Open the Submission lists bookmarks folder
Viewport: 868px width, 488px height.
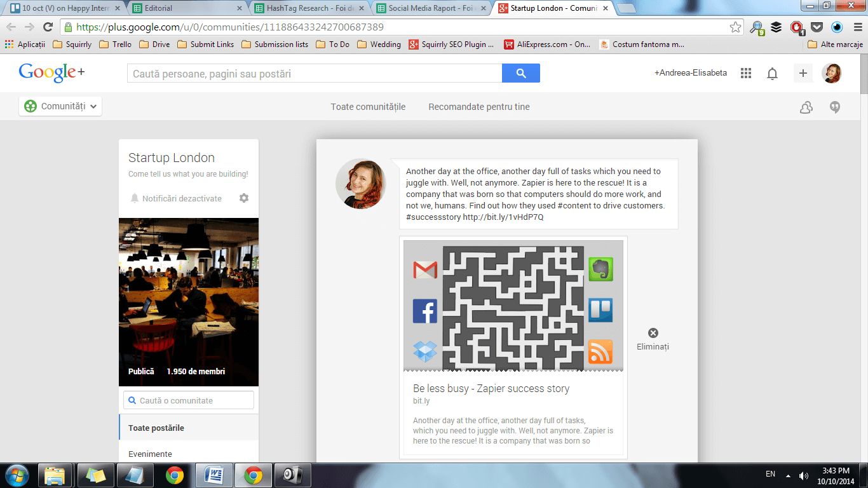275,44
